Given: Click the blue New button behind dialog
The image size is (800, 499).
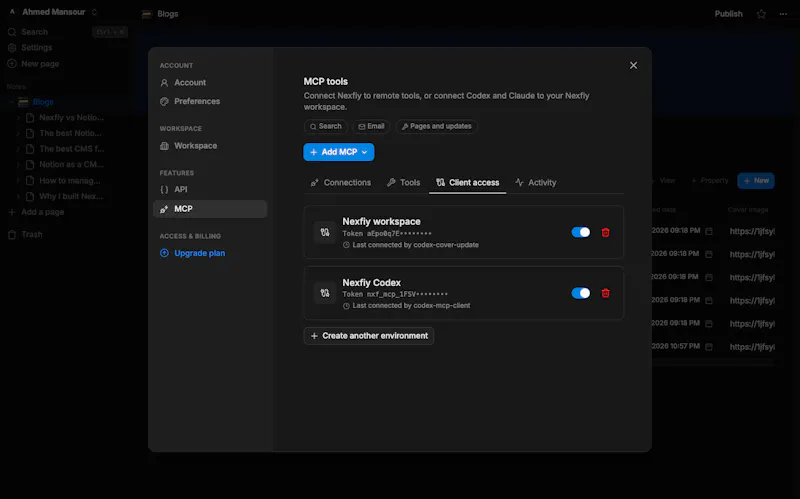Looking at the screenshot, I should click(x=756, y=181).
